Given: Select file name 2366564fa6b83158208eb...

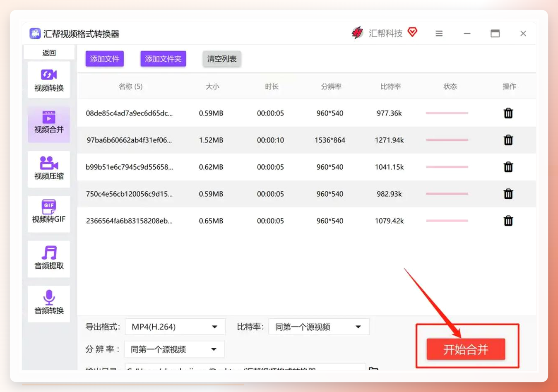Looking at the screenshot, I should tap(129, 221).
